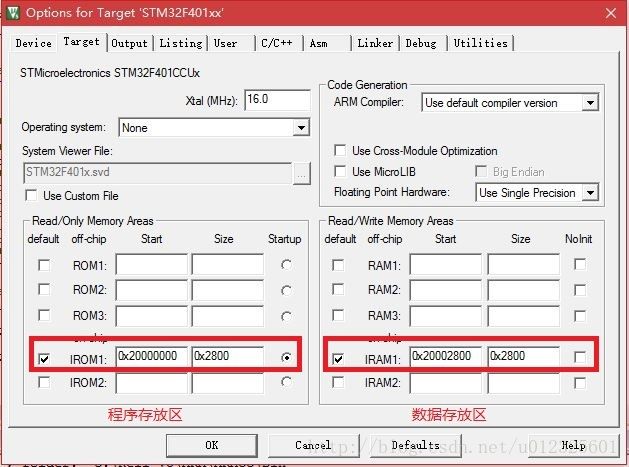Uncheck the IRAM1 default checkbox

338,358
